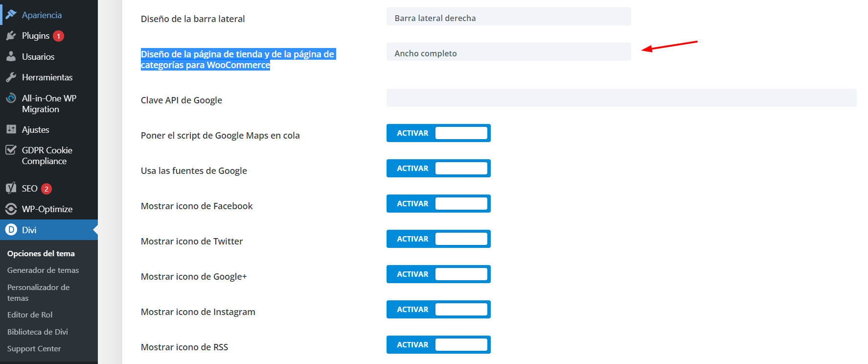Go to Generador de temas
Image resolution: width=868 pixels, height=364 pixels.
43,270
